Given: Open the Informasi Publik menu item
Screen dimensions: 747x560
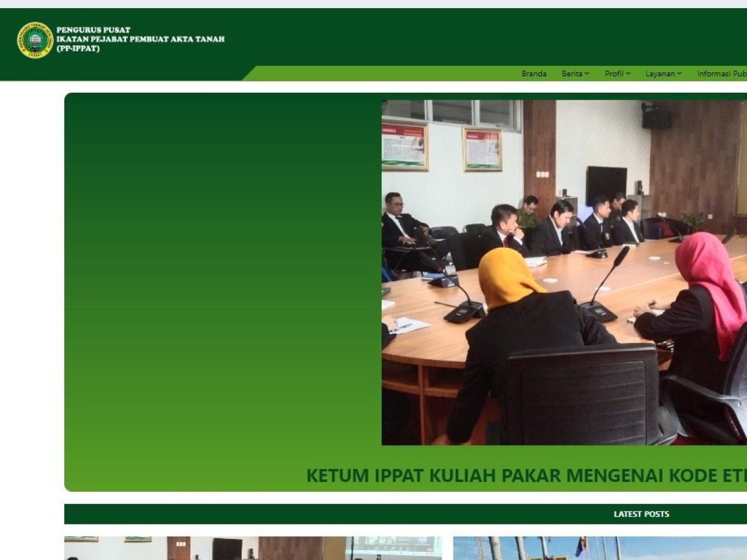Looking at the screenshot, I should (722, 74).
